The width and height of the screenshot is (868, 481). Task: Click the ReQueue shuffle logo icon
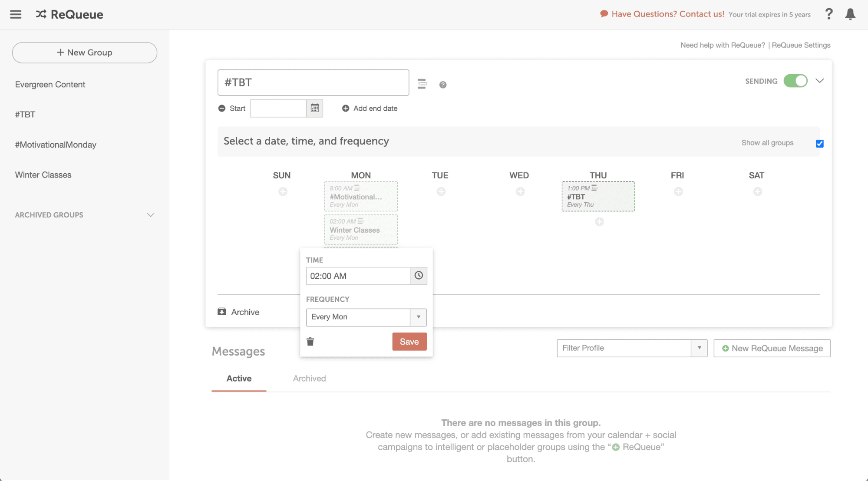pyautogui.click(x=41, y=14)
